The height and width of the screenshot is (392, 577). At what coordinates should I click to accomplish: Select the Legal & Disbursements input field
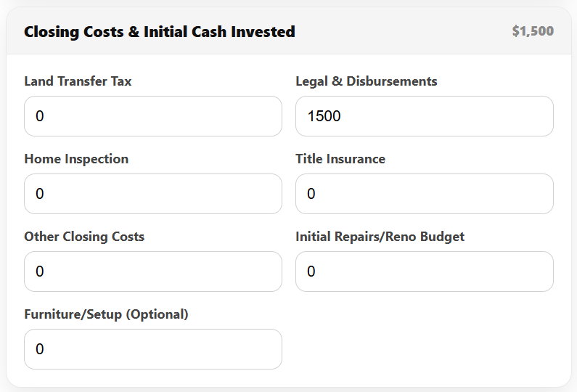424,116
